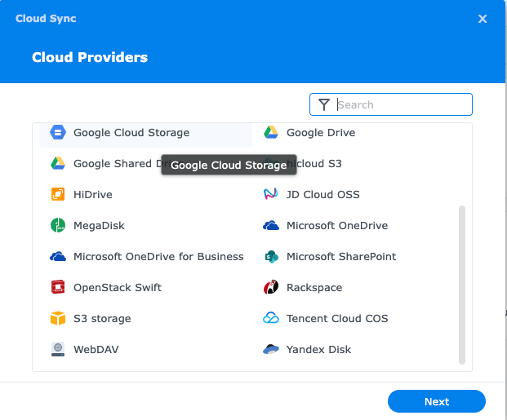This screenshot has width=507, height=420.
Task: Close the Cloud Sync dialog
Action: [x=483, y=19]
